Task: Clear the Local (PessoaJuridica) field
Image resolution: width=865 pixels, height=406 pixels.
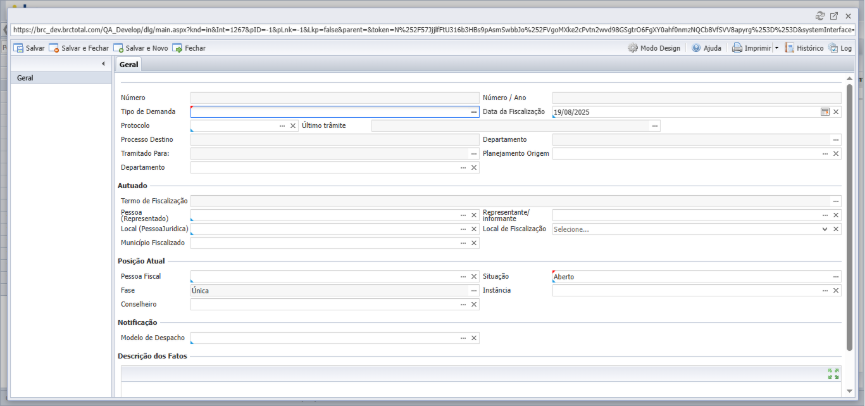Action: [473, 229]
